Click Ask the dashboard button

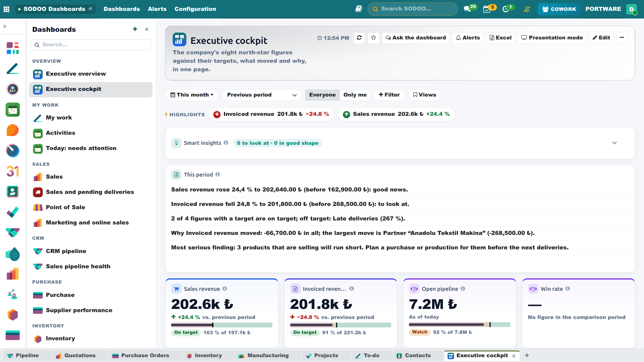[x=416, y=38]
